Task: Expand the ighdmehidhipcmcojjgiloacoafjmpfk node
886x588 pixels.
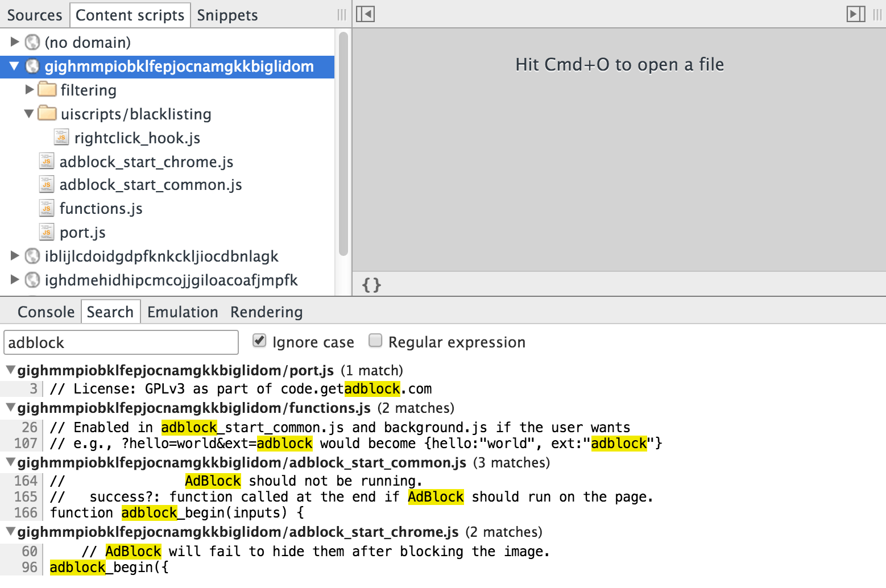Action: point(15,280)
